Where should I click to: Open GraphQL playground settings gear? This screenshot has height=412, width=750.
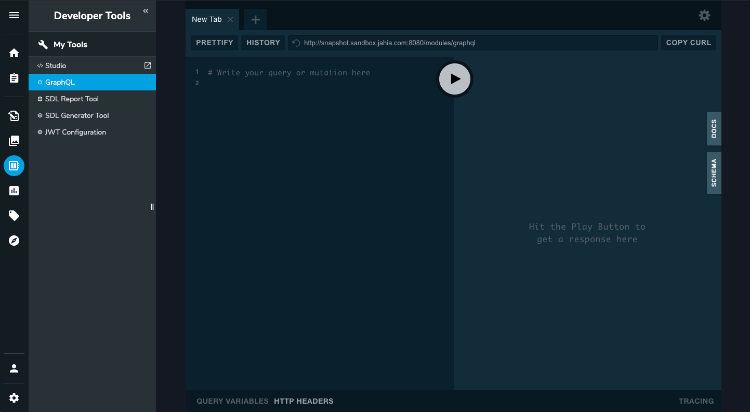(x=704, y=16)
